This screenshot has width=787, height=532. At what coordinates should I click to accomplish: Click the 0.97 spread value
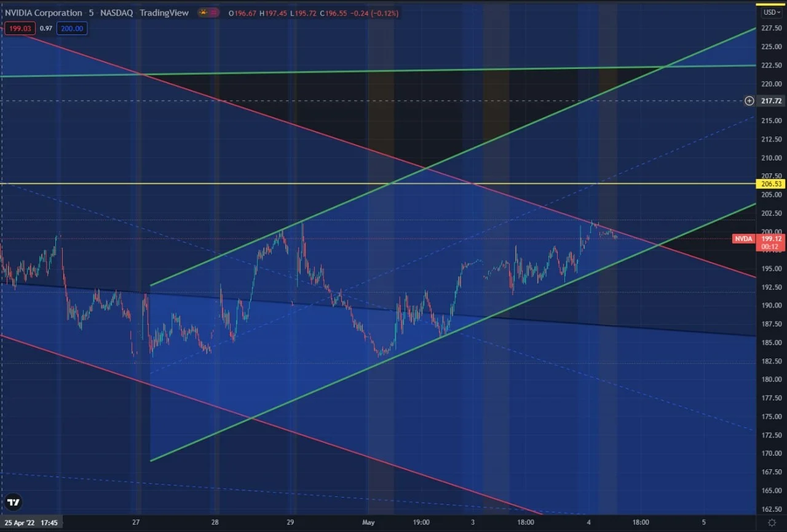[45, 28]
